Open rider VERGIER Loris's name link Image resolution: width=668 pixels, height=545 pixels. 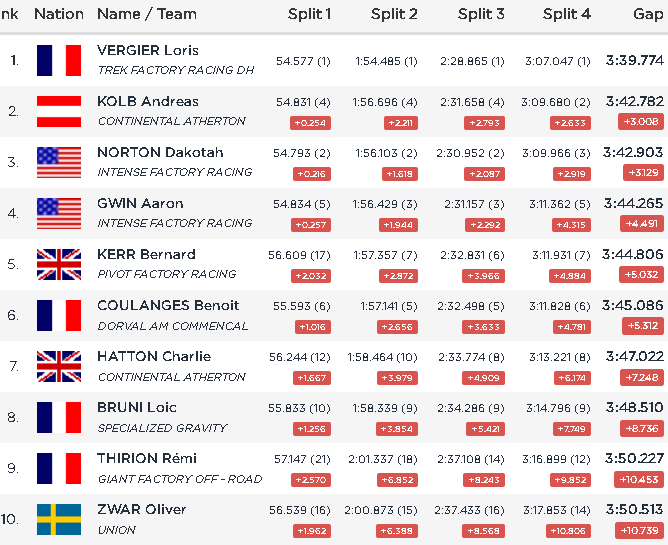coord(148,50)
